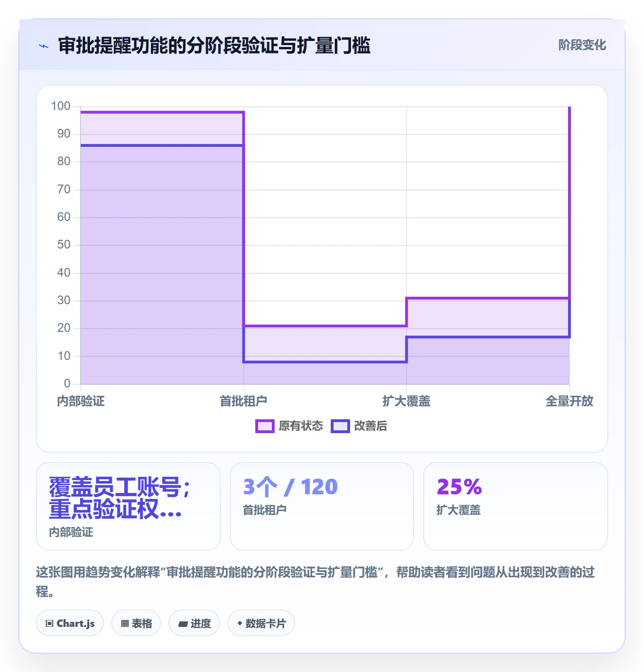Select the 进度 tag chip

tap(194, 623)
